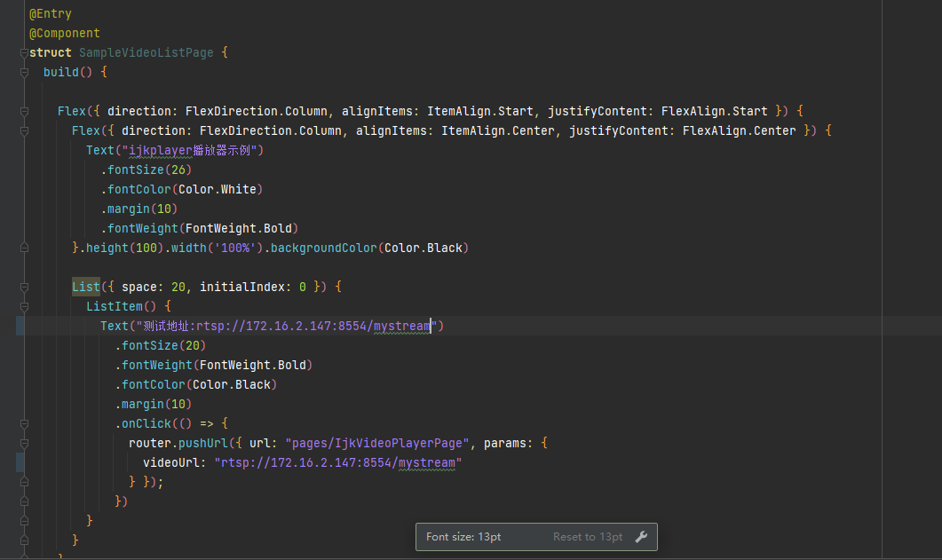Click the videoUrl rtsp string value
This screenshot has height=560, width=942.
coord(338,463)
